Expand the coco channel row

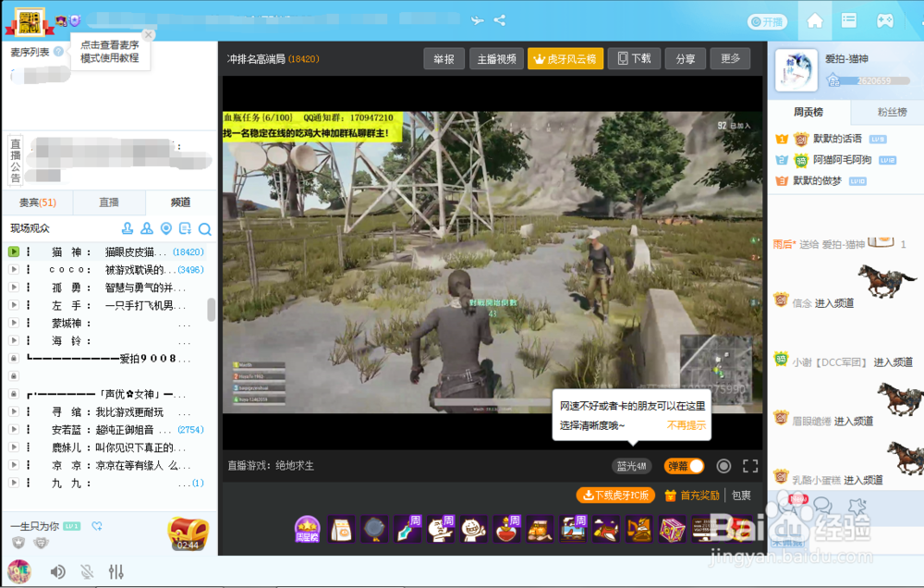pyautogui.click(x=14, y=270)
